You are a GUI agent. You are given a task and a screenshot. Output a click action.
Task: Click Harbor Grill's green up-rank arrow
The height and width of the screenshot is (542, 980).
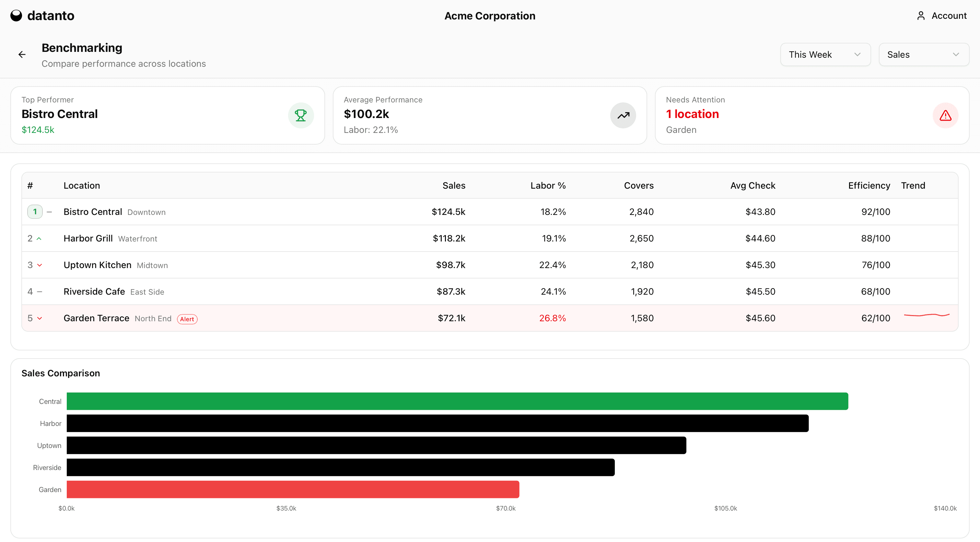tap(39, 239)
